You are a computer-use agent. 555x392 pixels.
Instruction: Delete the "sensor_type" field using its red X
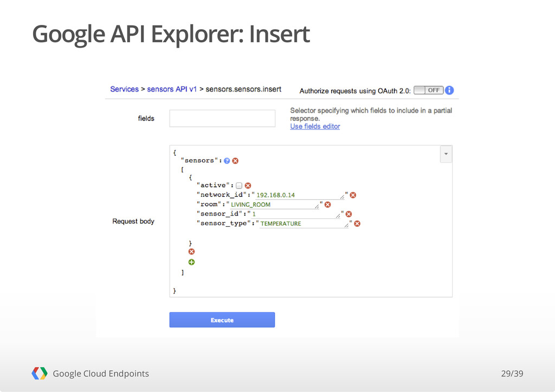(x=357, y=224)
